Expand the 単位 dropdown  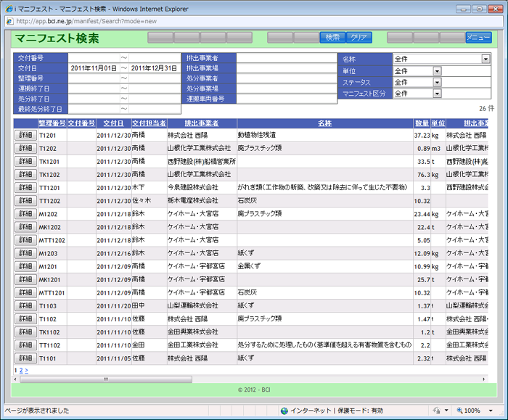click(437, 71)
